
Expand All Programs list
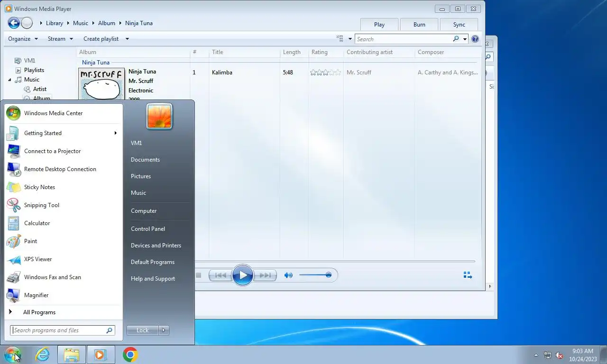[x=63, y=312]
